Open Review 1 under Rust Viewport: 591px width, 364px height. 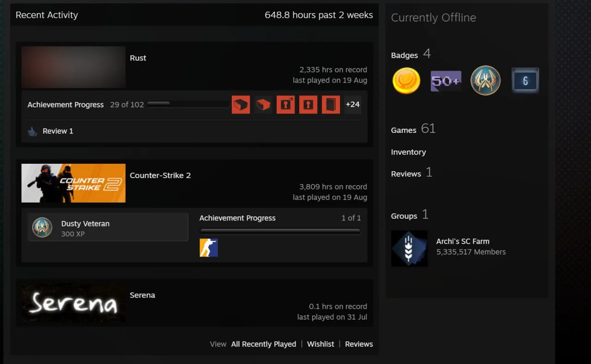point(58,131)
